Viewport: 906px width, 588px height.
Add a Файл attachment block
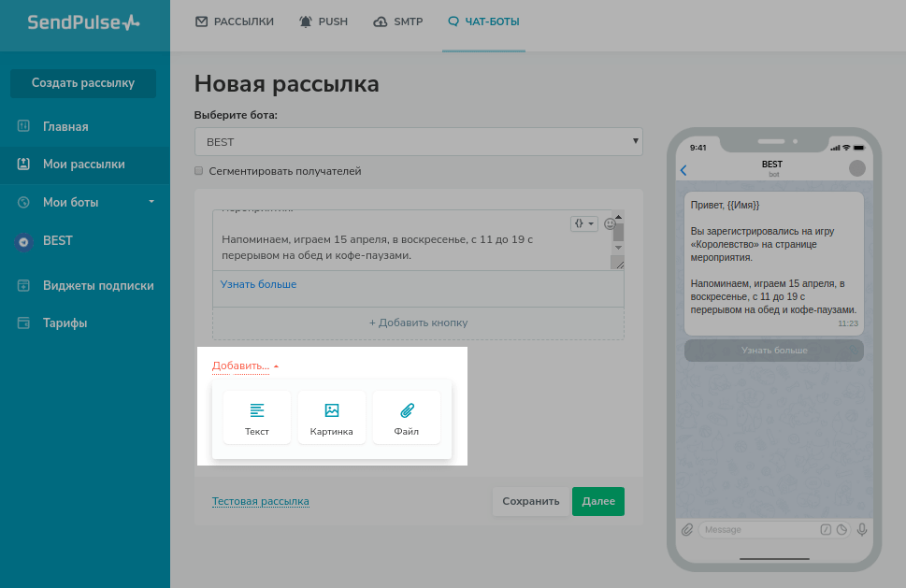407,418
